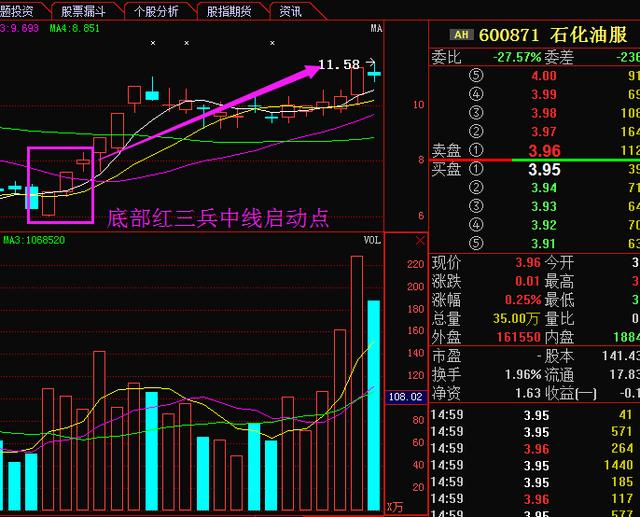Open the 股票漏斗 tab

(x=84, y=11)
